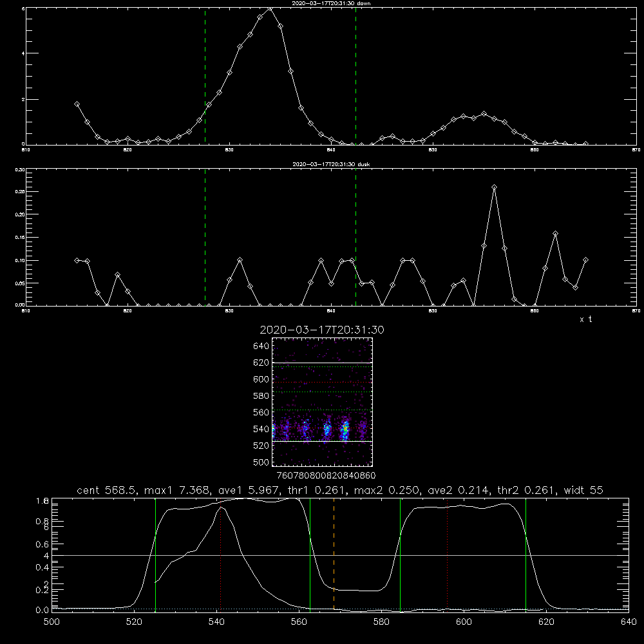Click the red dotted line near 541 in bottom plot

[220, 554]
